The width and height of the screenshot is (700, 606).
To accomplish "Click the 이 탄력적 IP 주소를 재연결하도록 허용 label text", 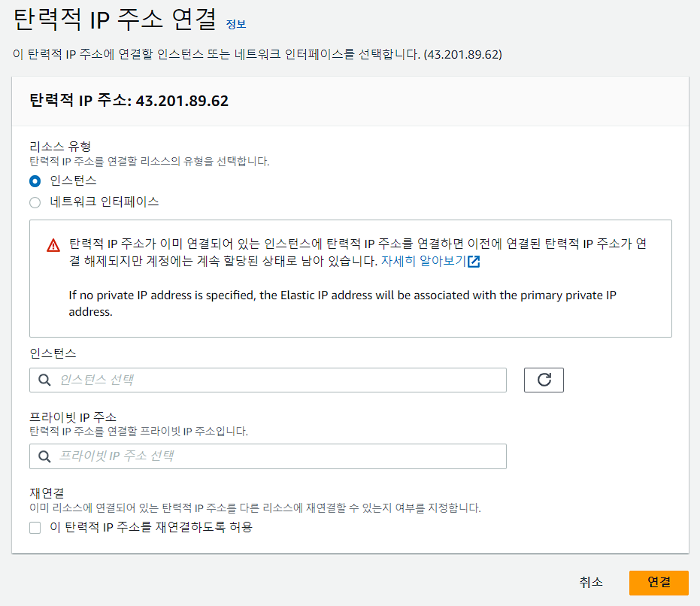I will (x=151, y=527).
